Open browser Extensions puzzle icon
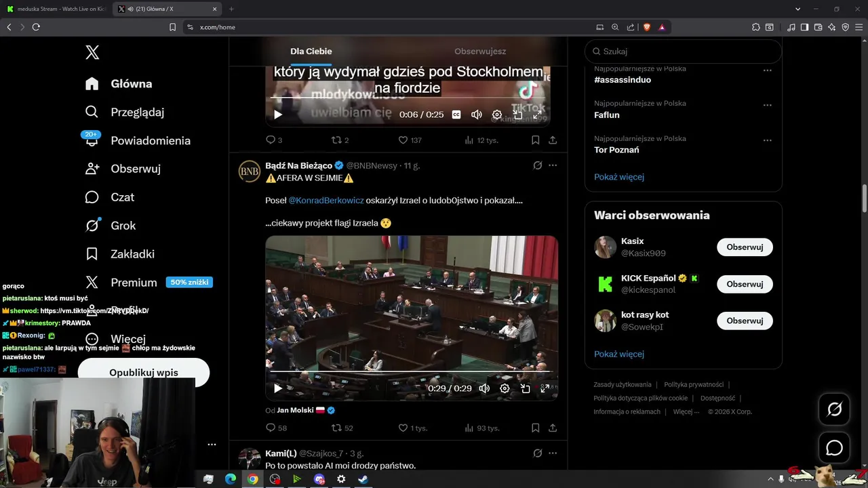This screenshot has width=868, height=488. click(x=756, y=27)
